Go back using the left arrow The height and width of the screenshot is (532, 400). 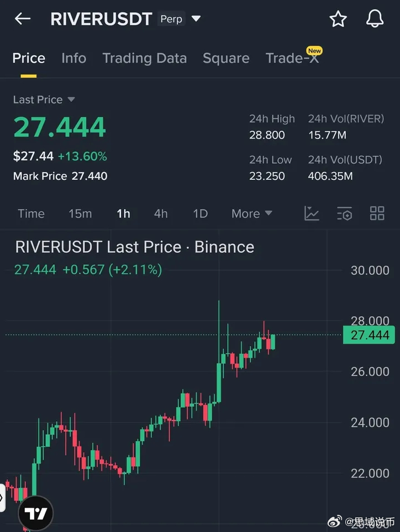coord(23,19)
